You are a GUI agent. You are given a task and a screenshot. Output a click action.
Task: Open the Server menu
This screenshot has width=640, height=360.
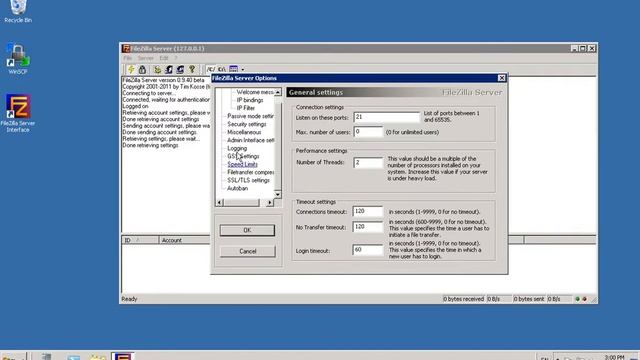(x=145, y=58)
